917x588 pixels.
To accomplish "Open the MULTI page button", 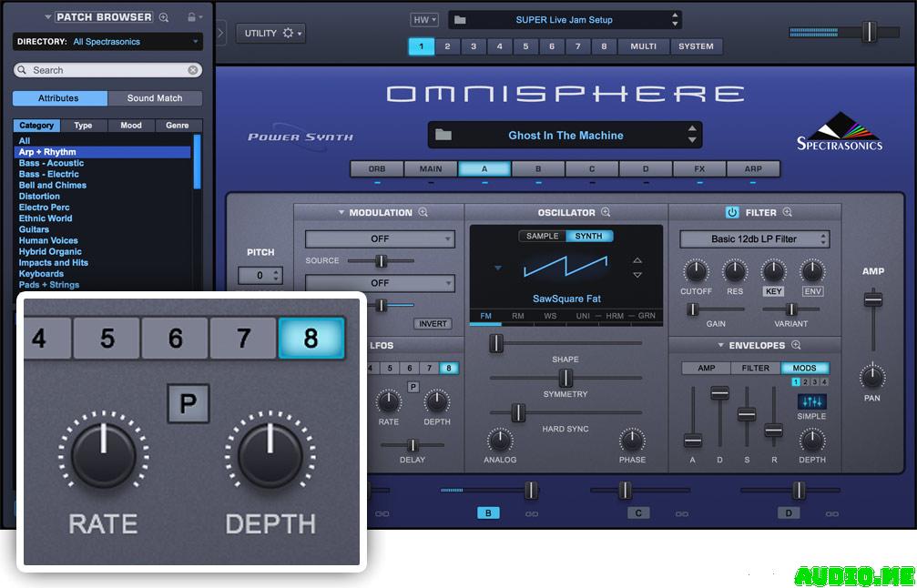I will pos(643,46).
